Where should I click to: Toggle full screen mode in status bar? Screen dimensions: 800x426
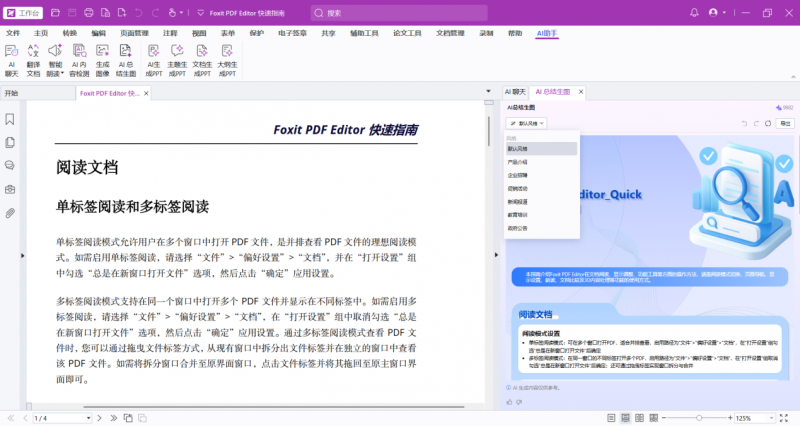(785, 417)
